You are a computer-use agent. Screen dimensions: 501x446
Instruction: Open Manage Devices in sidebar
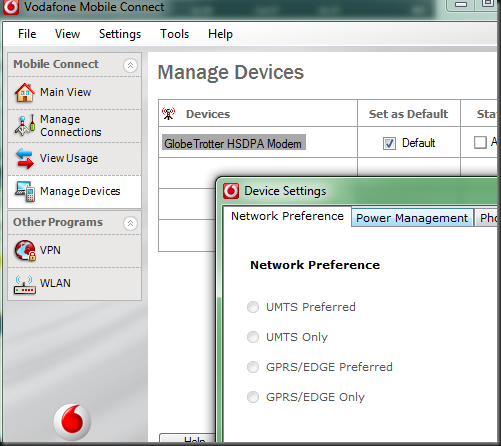75,191
